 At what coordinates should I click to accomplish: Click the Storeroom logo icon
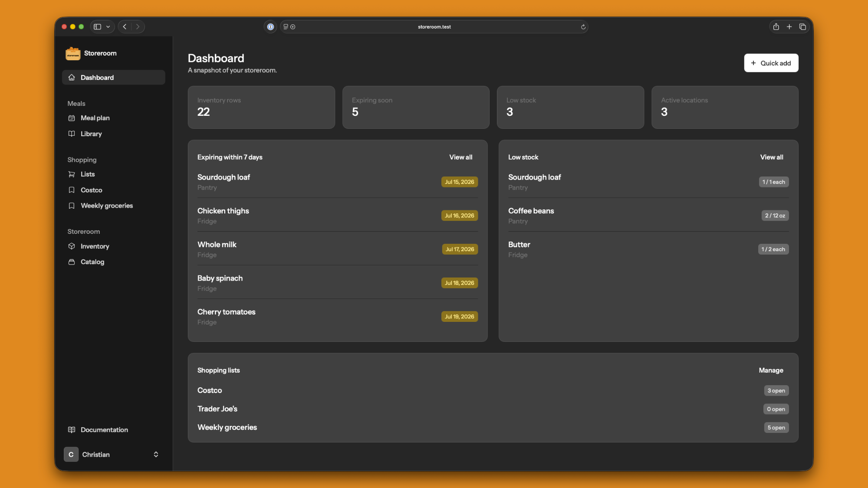coord(73,53)
